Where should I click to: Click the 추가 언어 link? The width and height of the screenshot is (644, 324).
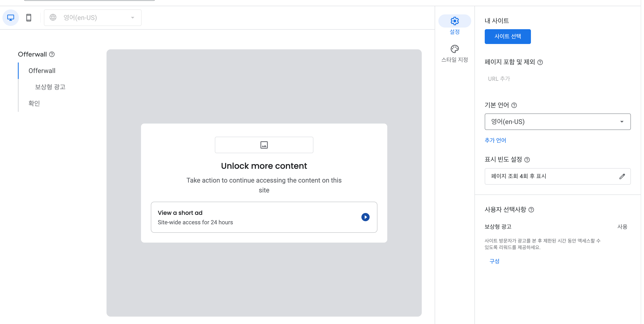coord(495,140)
